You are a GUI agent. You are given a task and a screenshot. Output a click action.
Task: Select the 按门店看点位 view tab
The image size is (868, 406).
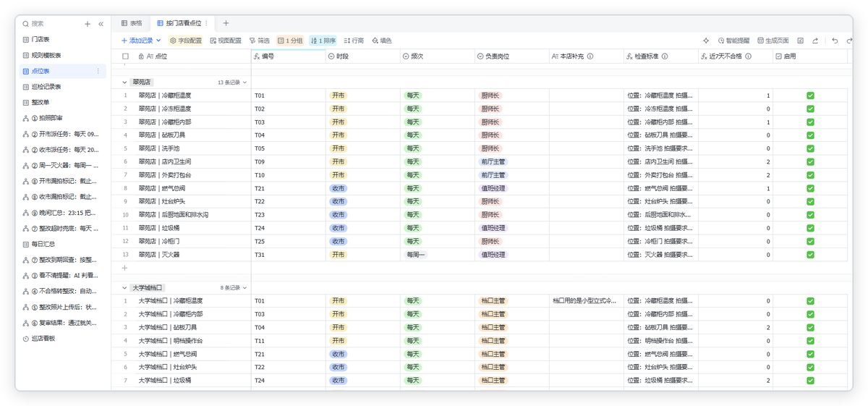(x=182, y=23)
